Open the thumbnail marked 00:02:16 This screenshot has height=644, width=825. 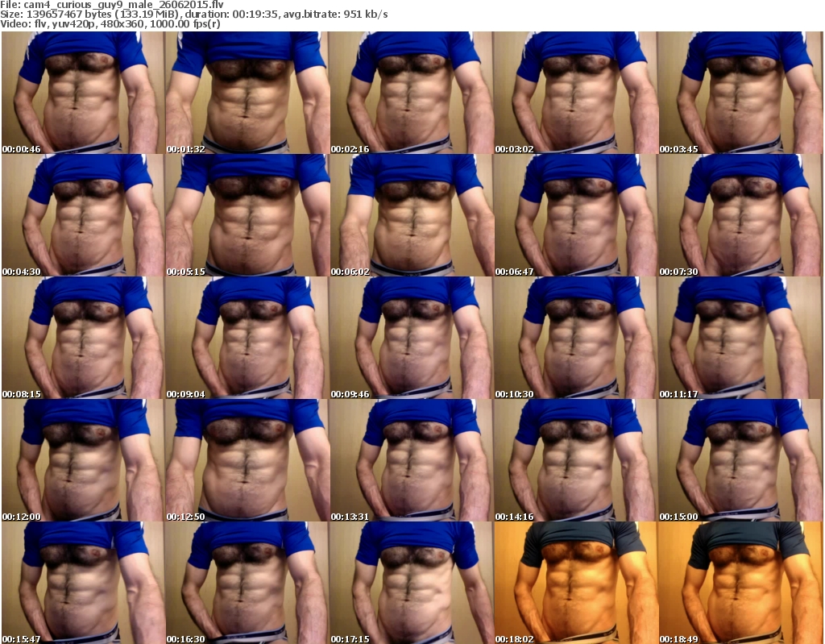[x=412, y=93]
